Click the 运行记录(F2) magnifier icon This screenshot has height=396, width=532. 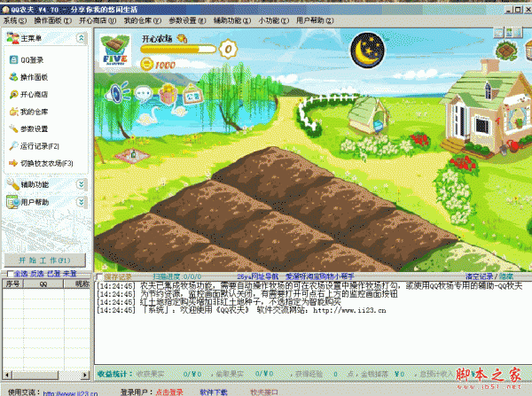(x=13, y=146)
